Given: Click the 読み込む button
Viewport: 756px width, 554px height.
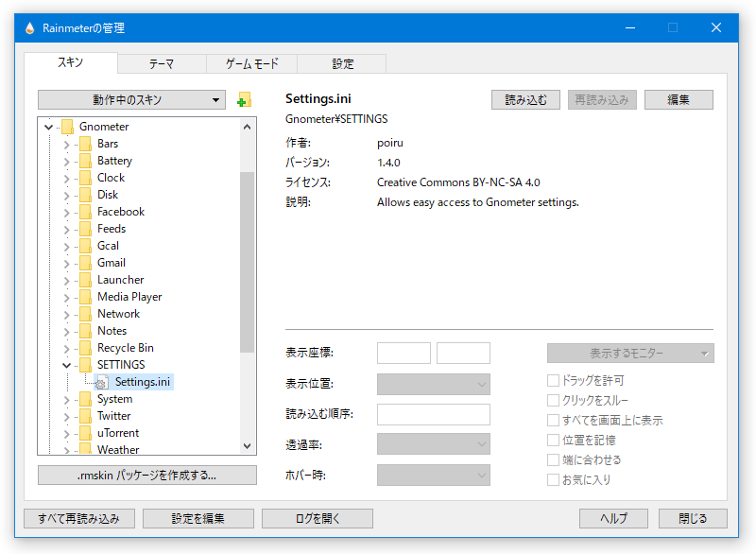Looking at the screenshot, I should pos(525,100).
